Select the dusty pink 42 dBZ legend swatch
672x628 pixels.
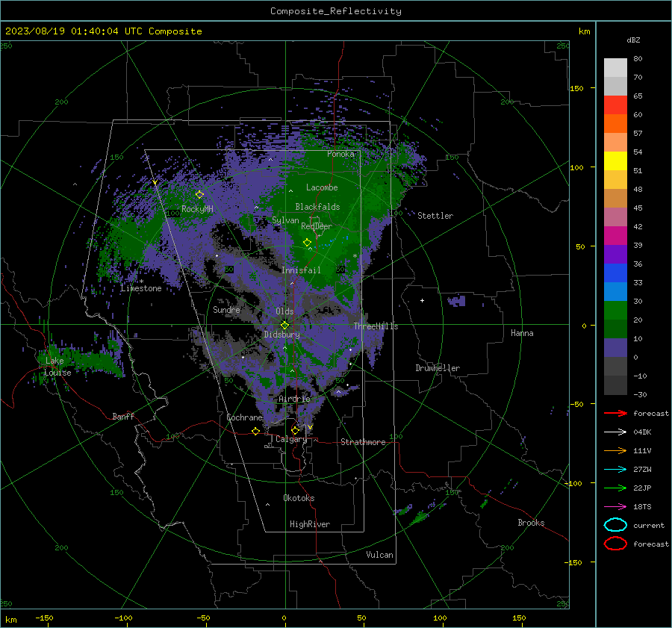pos(615,217)
